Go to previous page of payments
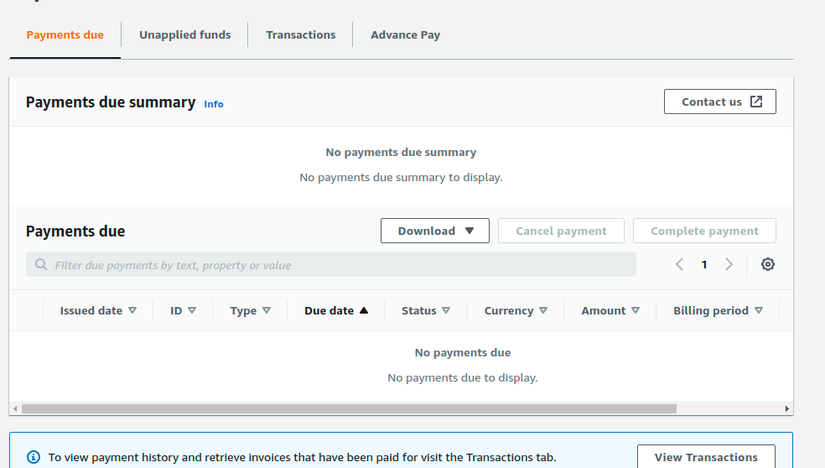 pyautogui.click(x=680, y=264)
